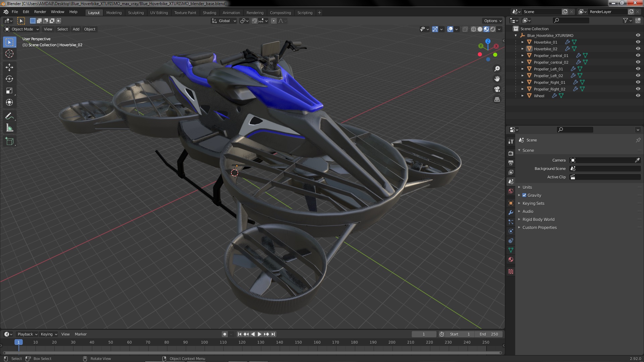Open the timeline Keying menu
Screen dimensions: 644x362
coord(49,334)
